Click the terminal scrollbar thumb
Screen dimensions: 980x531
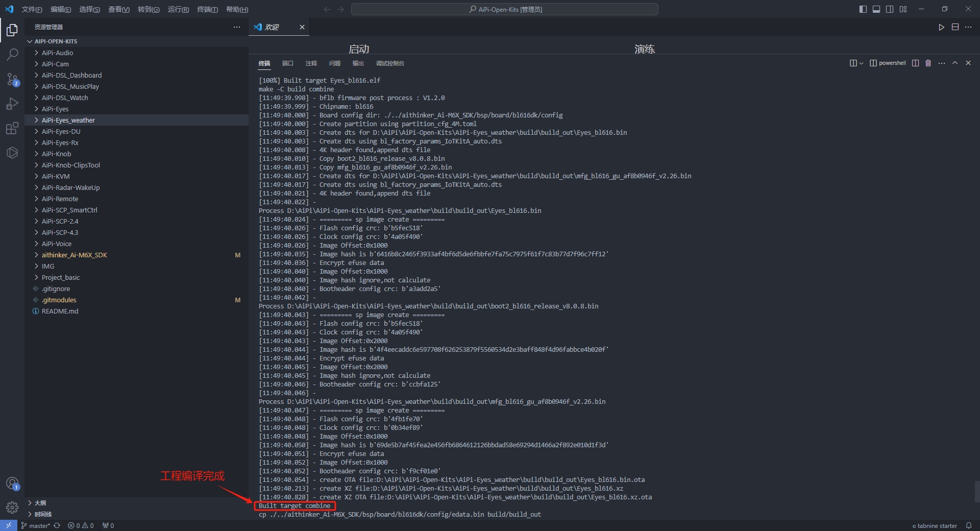(977, 492)
